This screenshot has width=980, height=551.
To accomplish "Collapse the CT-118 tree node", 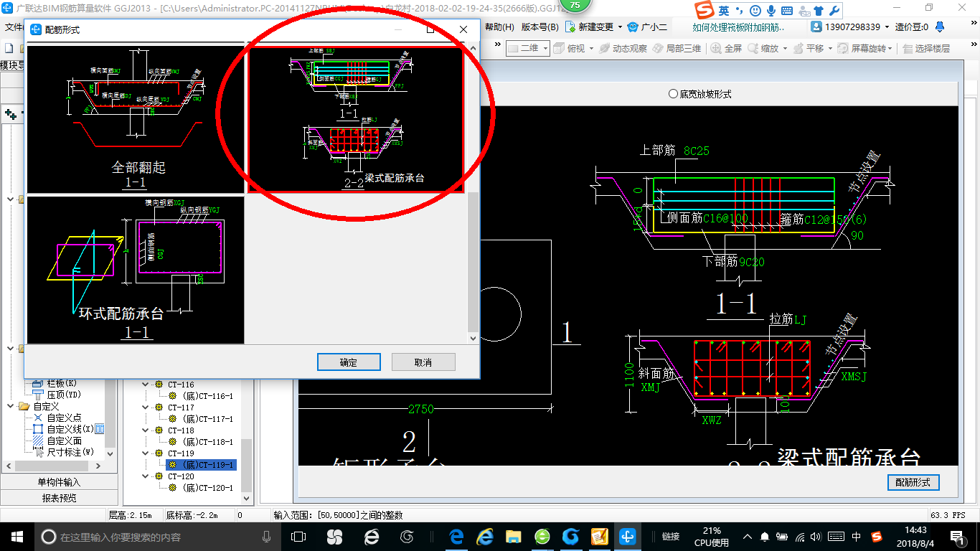I will tap(146, 430).
